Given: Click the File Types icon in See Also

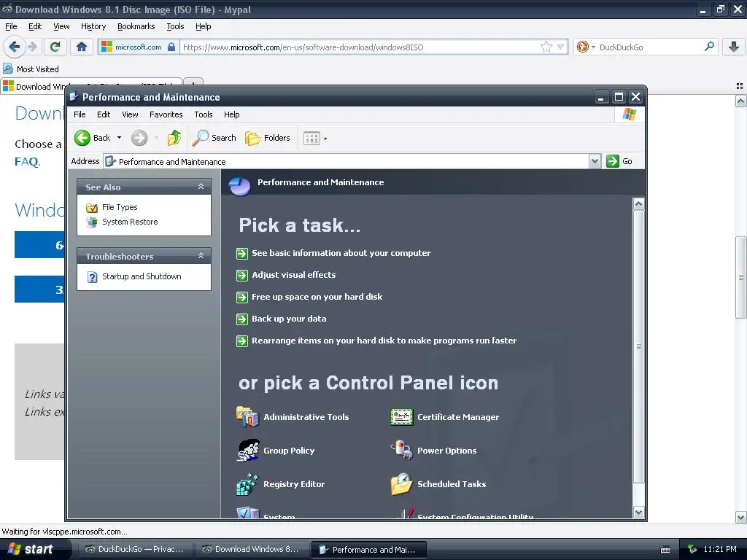Looking at the screenshot, I should [92, 208].
